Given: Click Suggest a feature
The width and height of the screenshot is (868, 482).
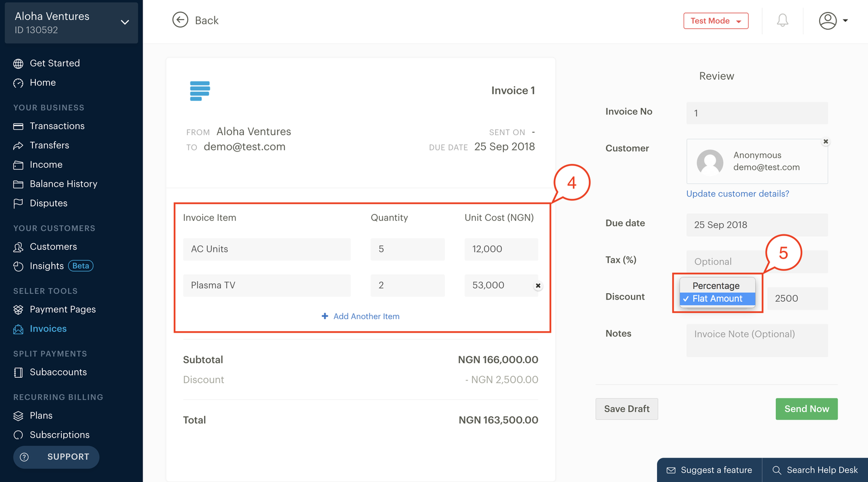Looking at the screenshot, I should pos(710,470).
